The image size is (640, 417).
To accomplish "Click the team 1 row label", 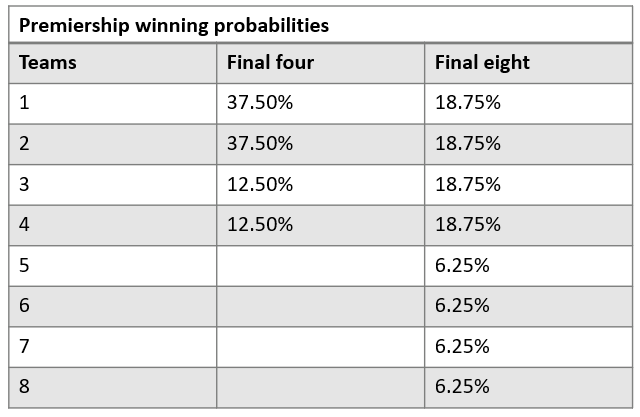I will tap(25, 103).
